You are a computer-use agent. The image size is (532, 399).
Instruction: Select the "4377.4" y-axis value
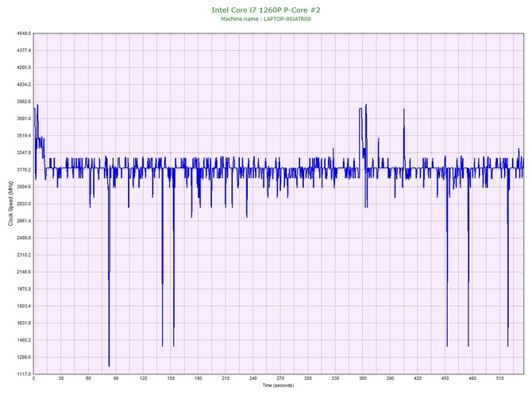coord(24,51)
